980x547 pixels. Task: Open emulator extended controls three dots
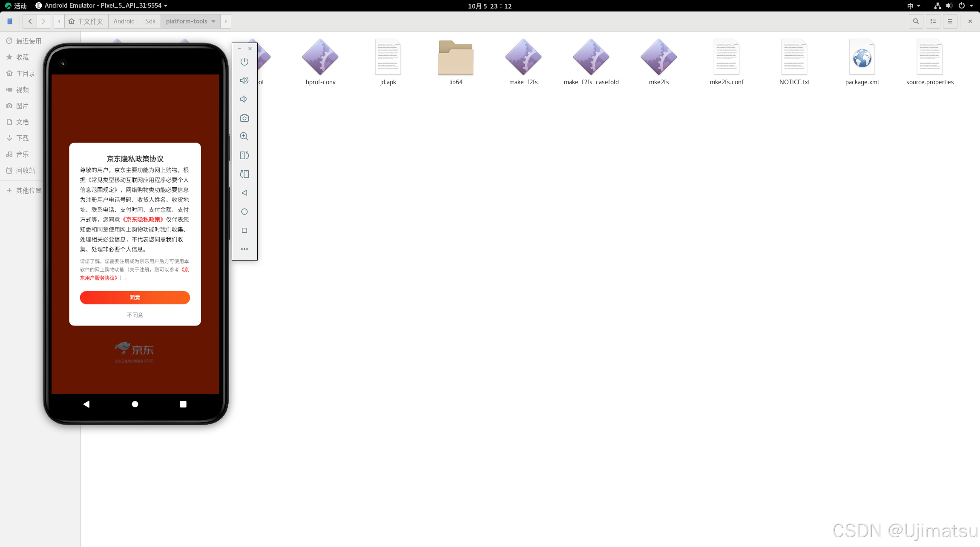click(244, 249)
